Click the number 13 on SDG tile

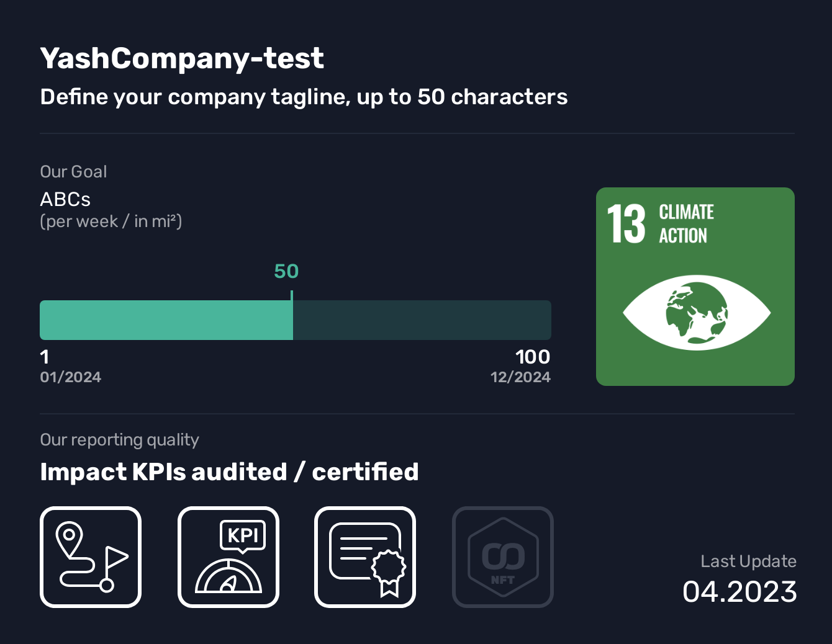click(x=626, y=224)
